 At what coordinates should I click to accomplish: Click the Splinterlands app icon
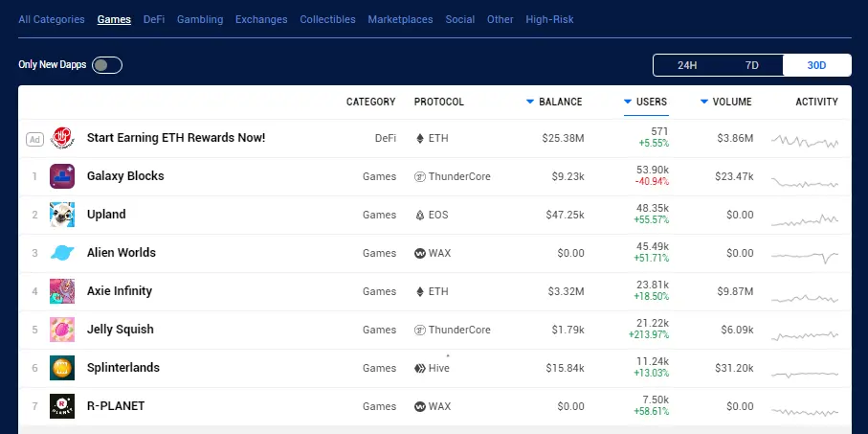click(x=62, y=368)
